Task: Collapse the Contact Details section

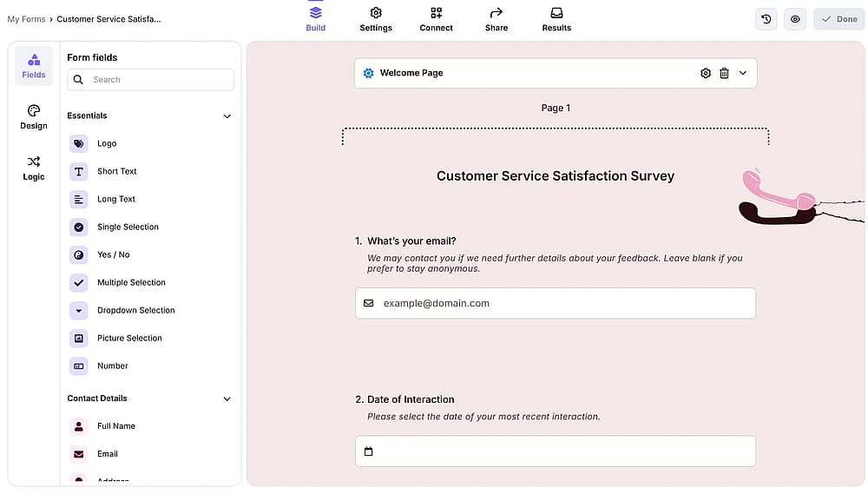Action: 227,398
